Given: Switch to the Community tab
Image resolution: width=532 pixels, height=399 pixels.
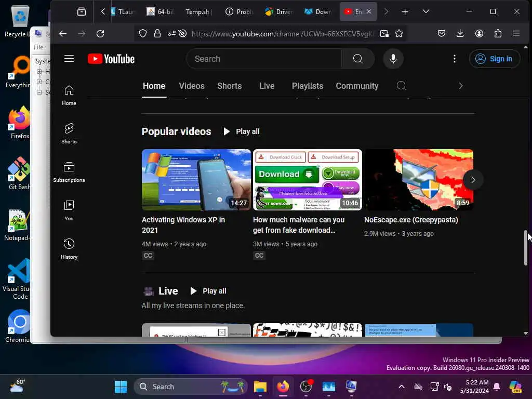Looking at the screenshot, I should click(x=357, y=86).
